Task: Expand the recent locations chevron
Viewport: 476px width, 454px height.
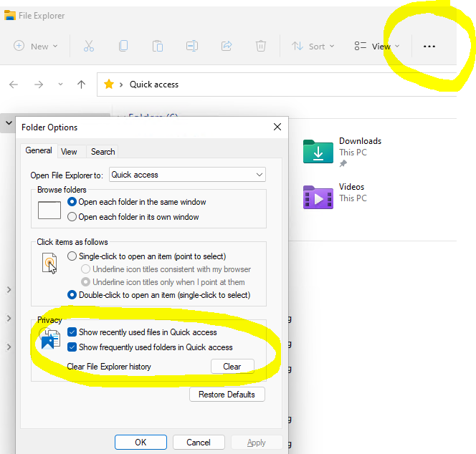Action: [60, 84]
